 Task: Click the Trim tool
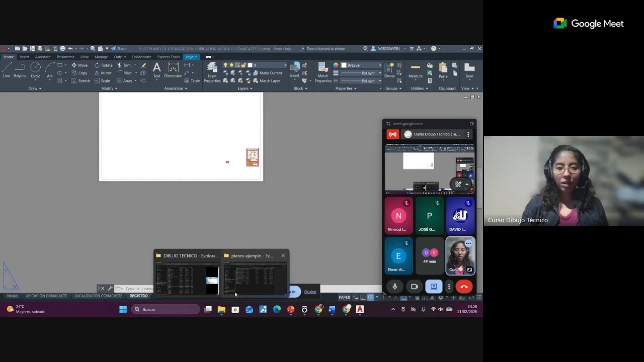pos(124,65)
